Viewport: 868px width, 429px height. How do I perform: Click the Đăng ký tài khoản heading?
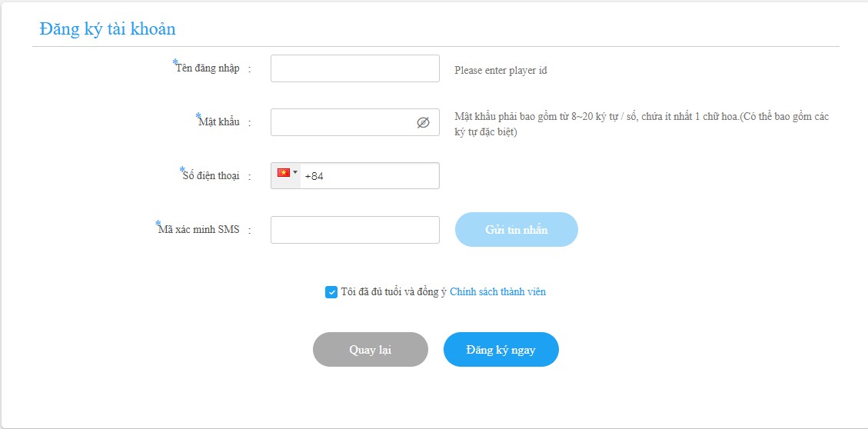click(108, 29)
